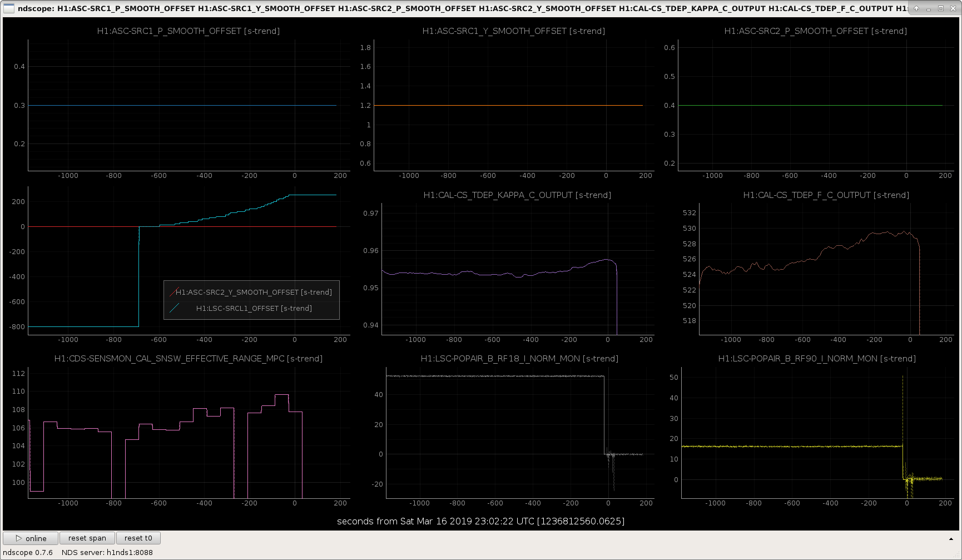
Task: Close the ndscope window
Action: 953,8
